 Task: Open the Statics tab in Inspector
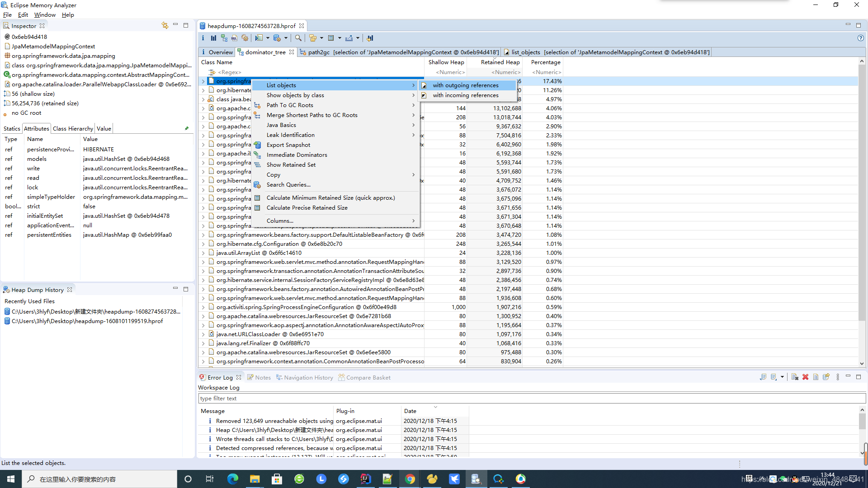12,128
